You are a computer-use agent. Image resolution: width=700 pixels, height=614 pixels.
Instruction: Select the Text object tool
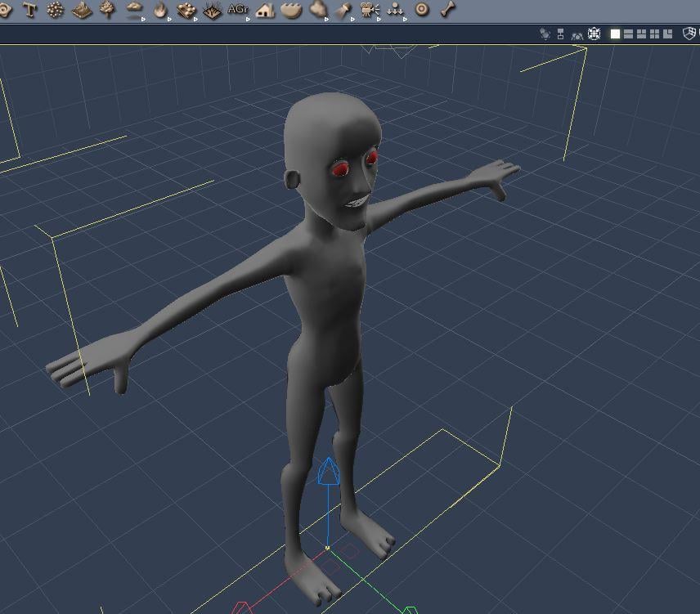30,10
